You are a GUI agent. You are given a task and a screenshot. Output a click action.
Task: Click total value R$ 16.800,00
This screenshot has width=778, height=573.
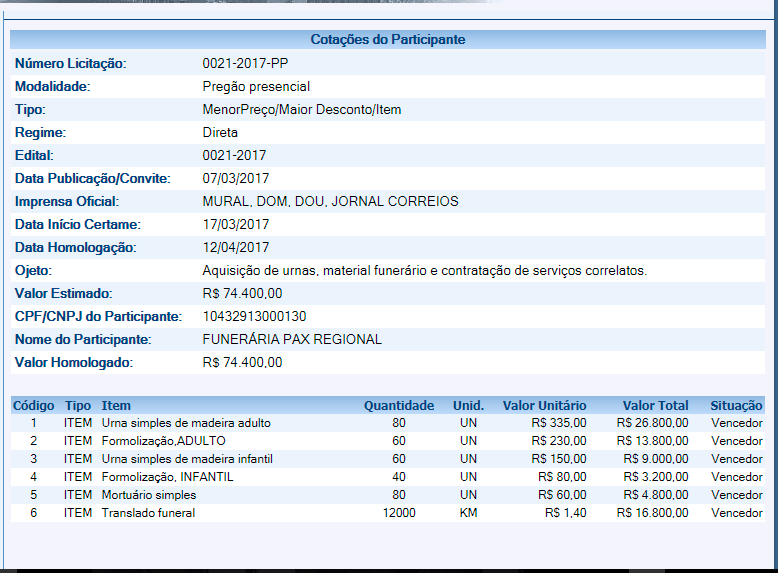point(652,512)
